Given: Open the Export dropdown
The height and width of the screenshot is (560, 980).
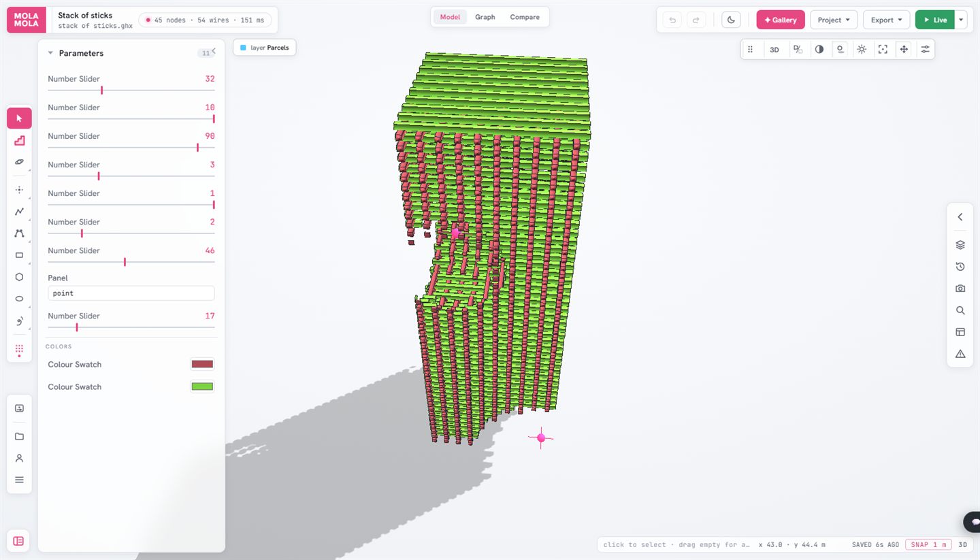Looking at the screenshot, I should point(887,20).
